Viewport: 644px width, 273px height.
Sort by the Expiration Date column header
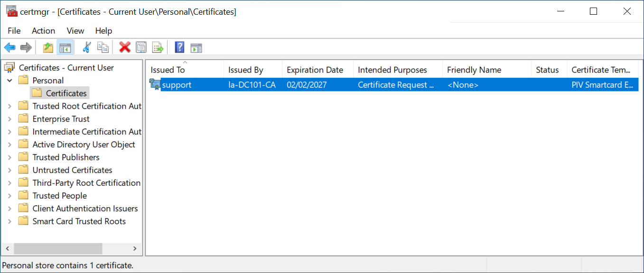click(x=315, y=70)
